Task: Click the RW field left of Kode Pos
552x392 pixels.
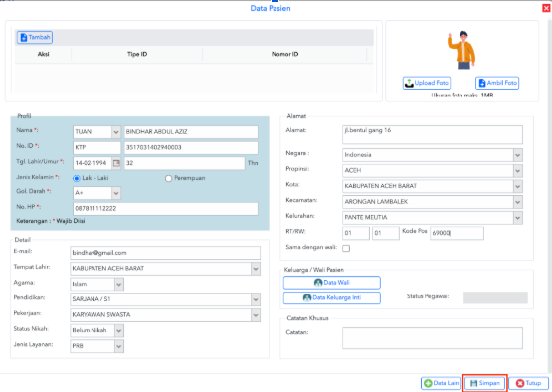Action: [386, 233]
